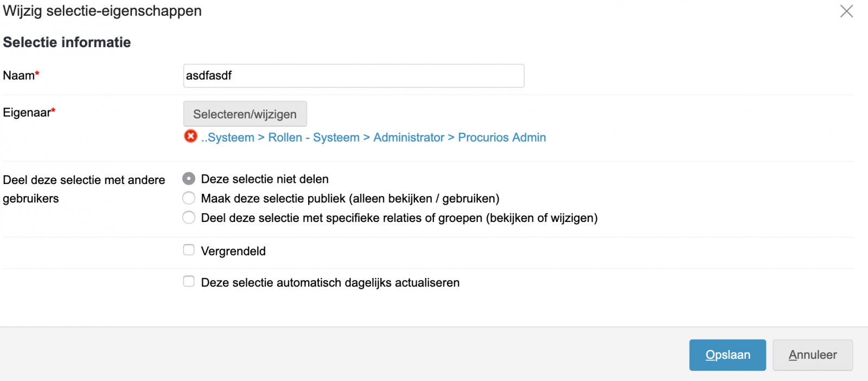Remove the owner with red cross icon
The height and width of the screenshot is (381, 868).
point(190,136)
